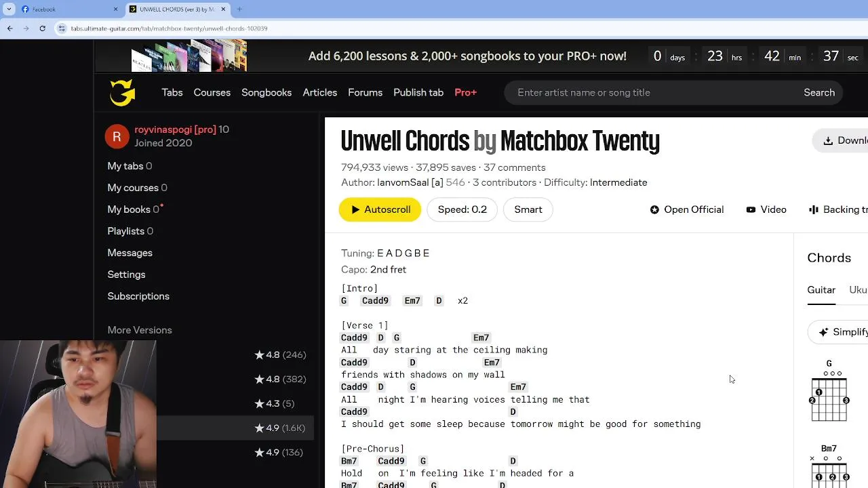
Task: Open the Songbooks menu
Action: [267, 93]
